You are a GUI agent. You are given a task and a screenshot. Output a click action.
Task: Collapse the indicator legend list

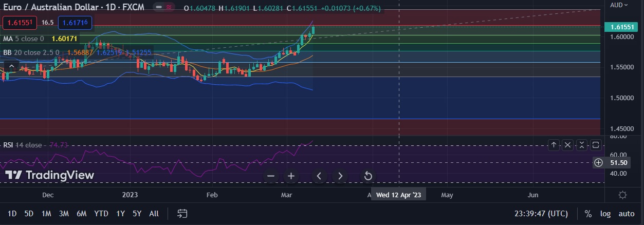[x=10, y=66]
